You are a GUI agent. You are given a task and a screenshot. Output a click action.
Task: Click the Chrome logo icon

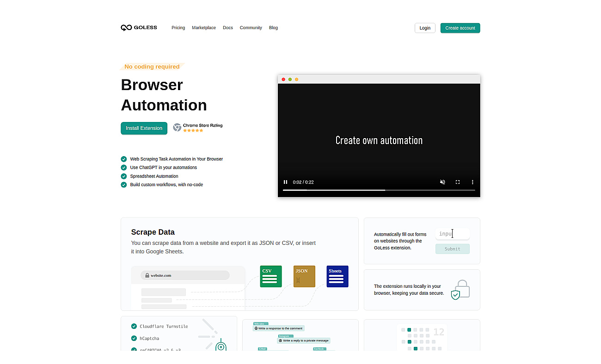pyautogui.click(x=177, y=127)
